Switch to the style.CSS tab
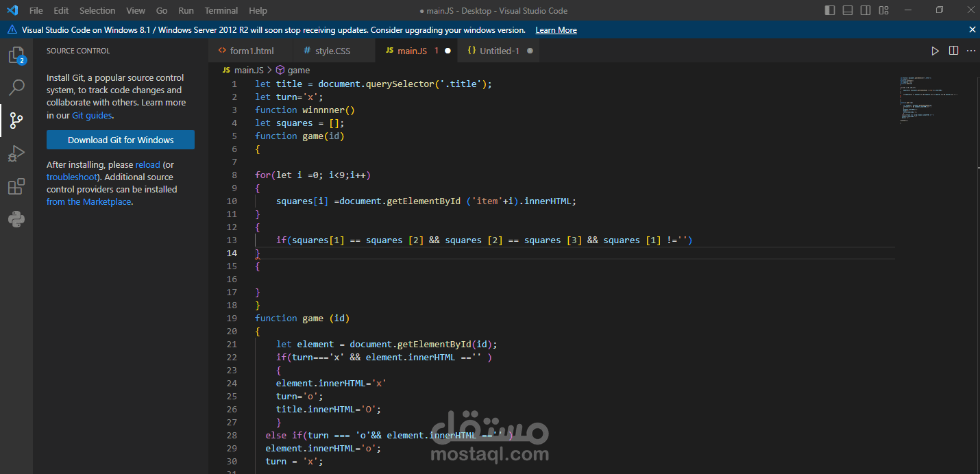The height and width of the screenshot is (474, 980). (334, 51)
